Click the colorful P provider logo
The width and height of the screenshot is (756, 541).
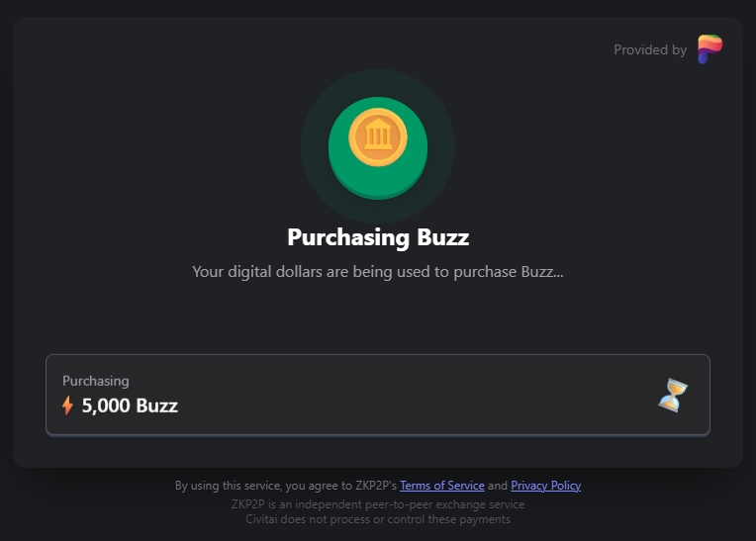(709, 48)
